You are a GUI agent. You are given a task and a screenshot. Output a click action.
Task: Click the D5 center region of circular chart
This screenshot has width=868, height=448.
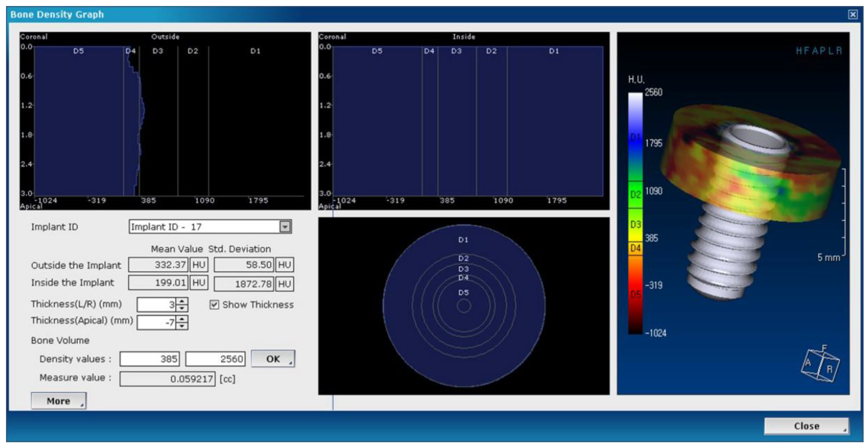(464, 297)
